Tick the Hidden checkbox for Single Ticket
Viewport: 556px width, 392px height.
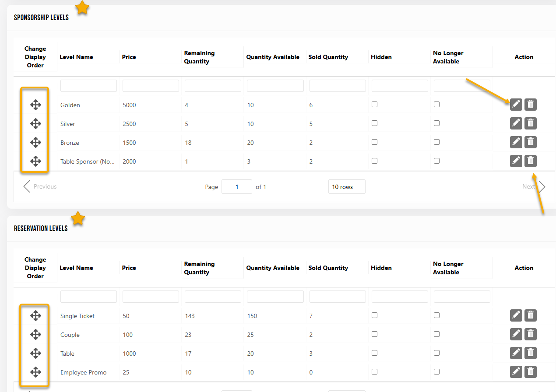pos(374,315)
